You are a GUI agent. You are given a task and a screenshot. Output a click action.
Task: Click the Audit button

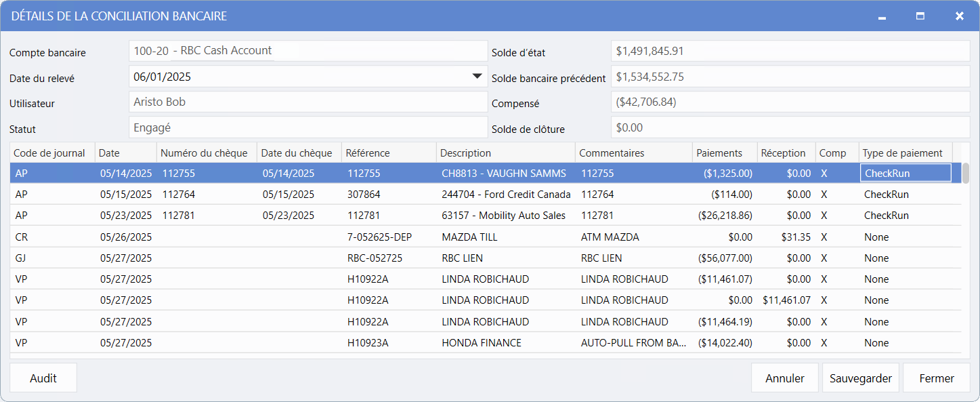43,378
